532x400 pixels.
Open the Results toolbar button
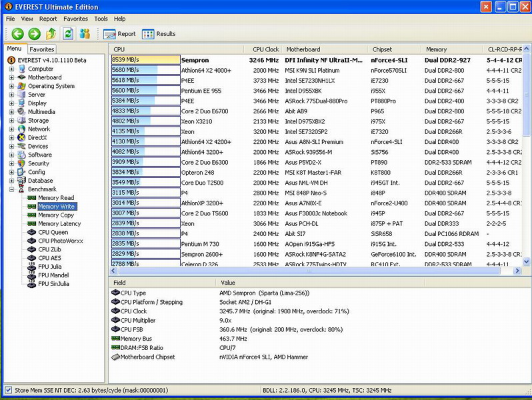click(x=159, y=34)
